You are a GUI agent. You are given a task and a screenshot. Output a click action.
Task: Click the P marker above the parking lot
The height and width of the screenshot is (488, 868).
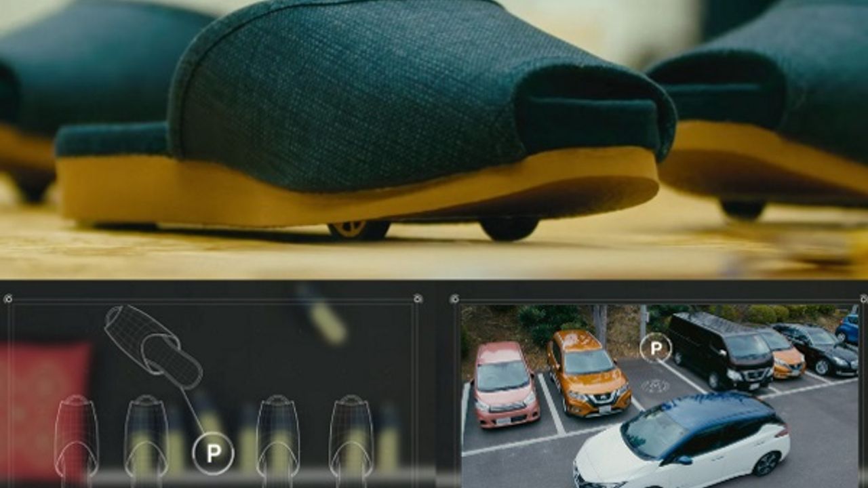655,348
